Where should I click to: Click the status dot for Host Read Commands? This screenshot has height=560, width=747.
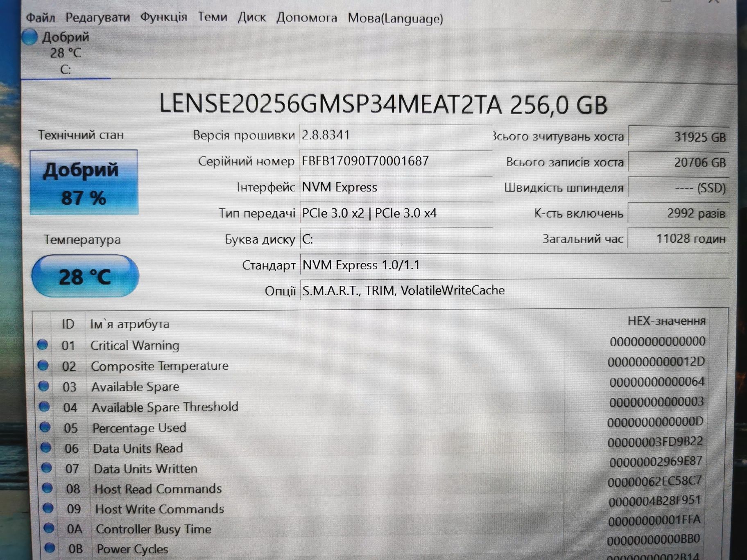[48, 488]
